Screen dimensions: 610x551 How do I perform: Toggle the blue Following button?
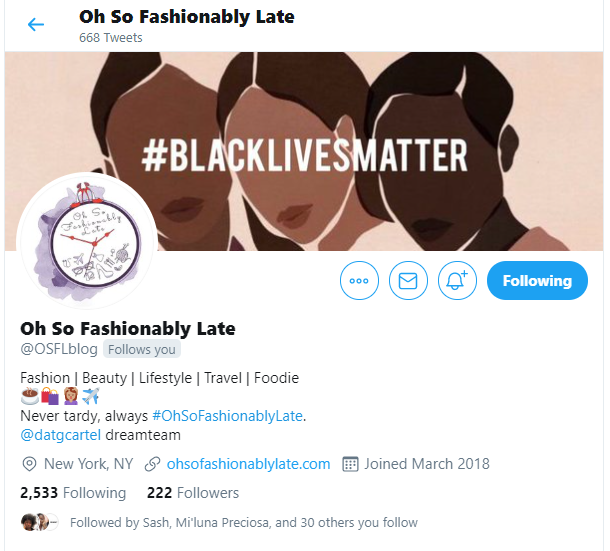click(537, 281)
